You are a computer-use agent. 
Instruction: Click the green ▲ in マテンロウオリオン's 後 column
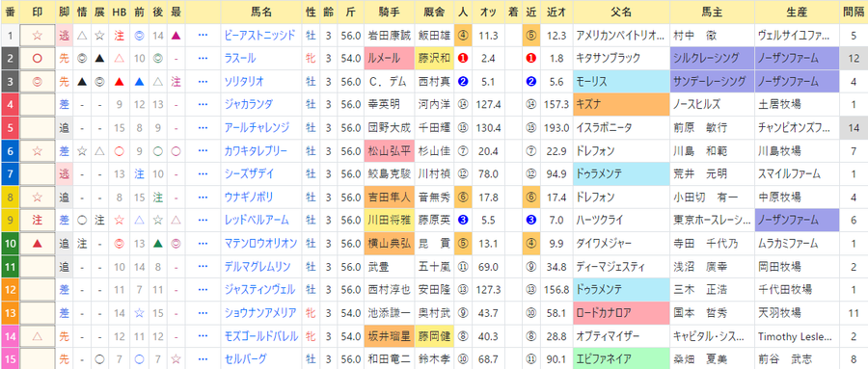pos(157,243)
